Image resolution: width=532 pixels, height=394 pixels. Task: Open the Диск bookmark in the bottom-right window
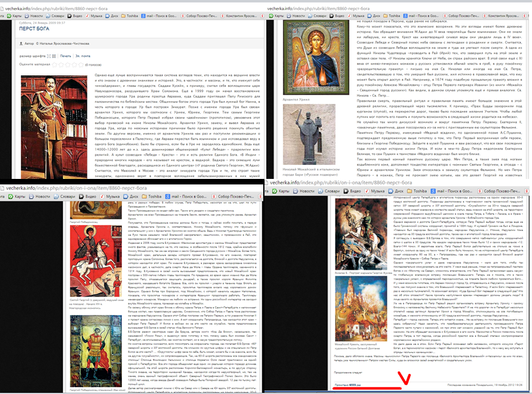(x=396, y=191)
